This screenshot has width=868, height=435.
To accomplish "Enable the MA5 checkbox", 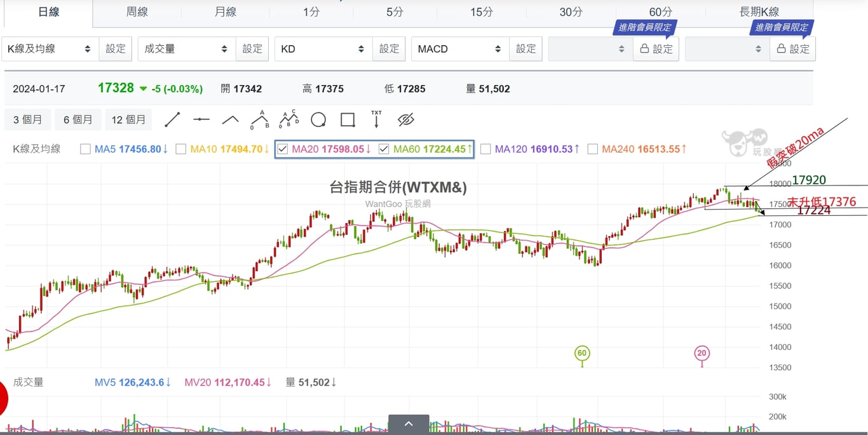I will point(85,149).
